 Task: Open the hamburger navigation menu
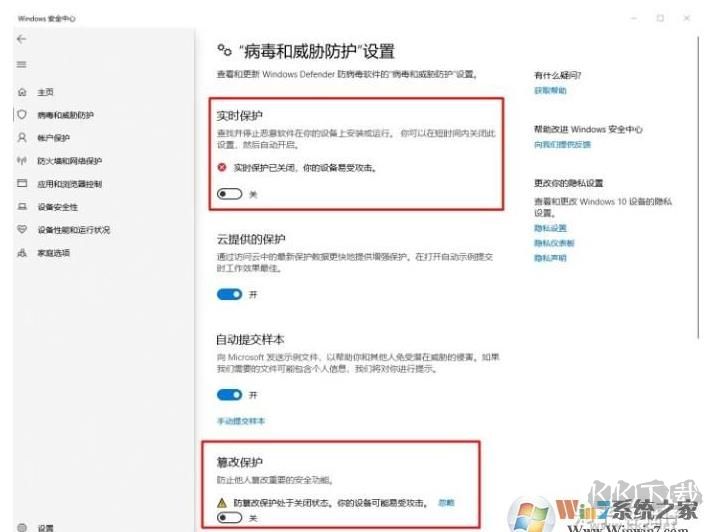tap(22, 64)
